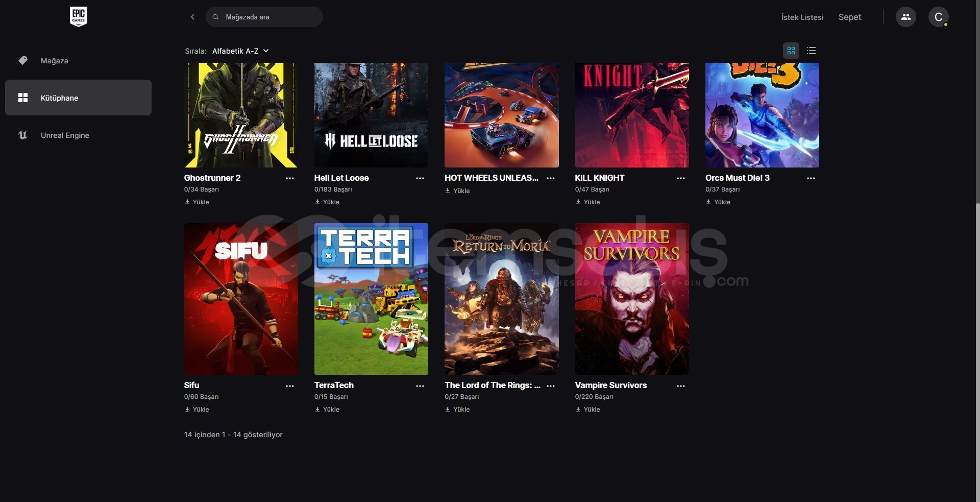This screenshot has width=980, height=502.
Task: Open Sifu more options menu
Action: coord(289,386)
